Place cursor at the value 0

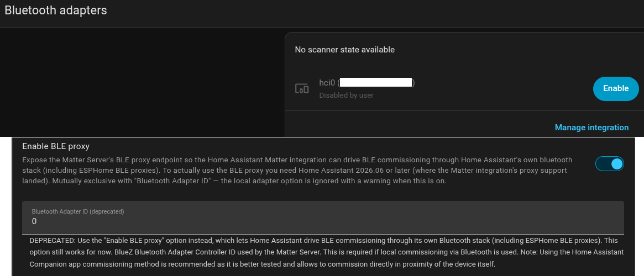[x=34, y=221]
